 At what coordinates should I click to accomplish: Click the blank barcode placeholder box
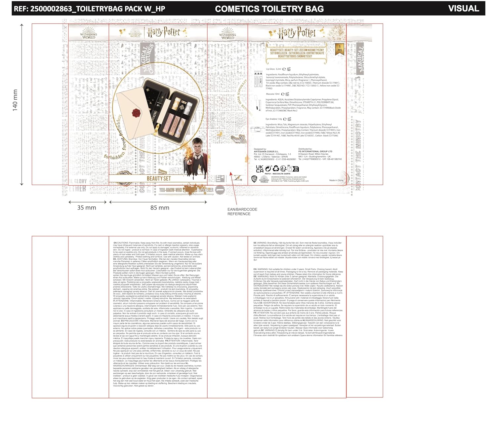pos(228,160)
